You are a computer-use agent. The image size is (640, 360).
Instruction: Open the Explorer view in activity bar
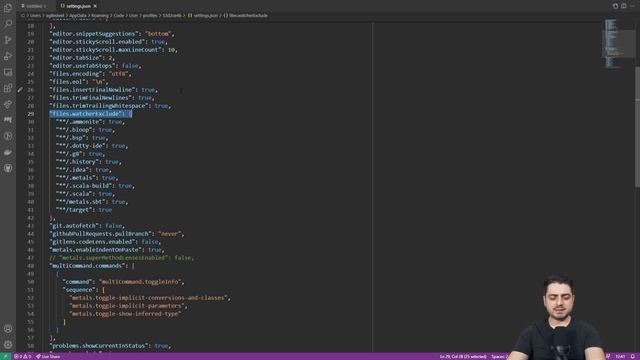tap(8, 8)
